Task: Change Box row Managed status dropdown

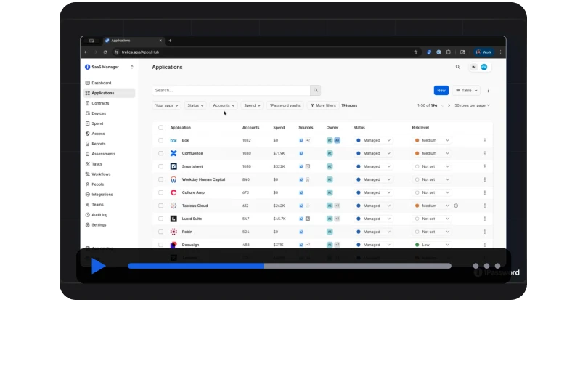Action: [373, 140]
